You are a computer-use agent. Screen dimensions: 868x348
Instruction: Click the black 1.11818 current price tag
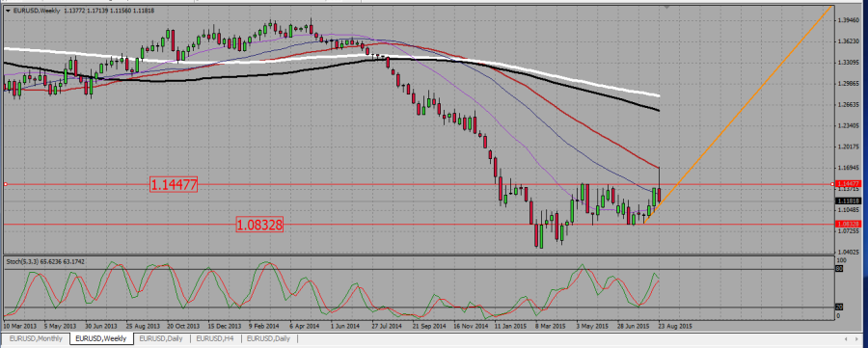pos(847,201)
